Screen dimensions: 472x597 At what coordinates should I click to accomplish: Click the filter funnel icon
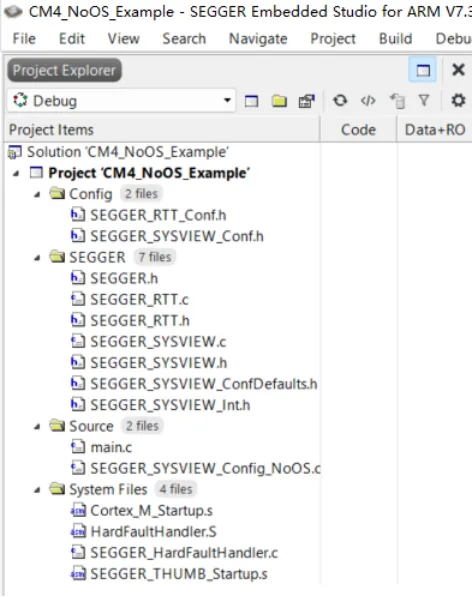point(424,101)
